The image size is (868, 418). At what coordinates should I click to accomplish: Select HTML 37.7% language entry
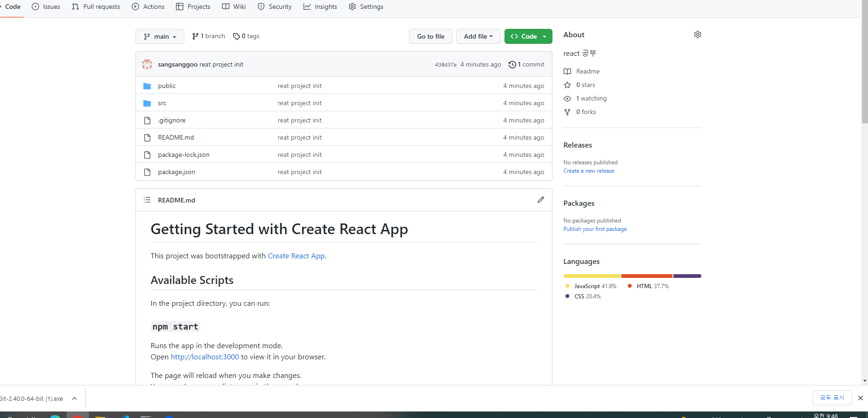coord(648,286)
